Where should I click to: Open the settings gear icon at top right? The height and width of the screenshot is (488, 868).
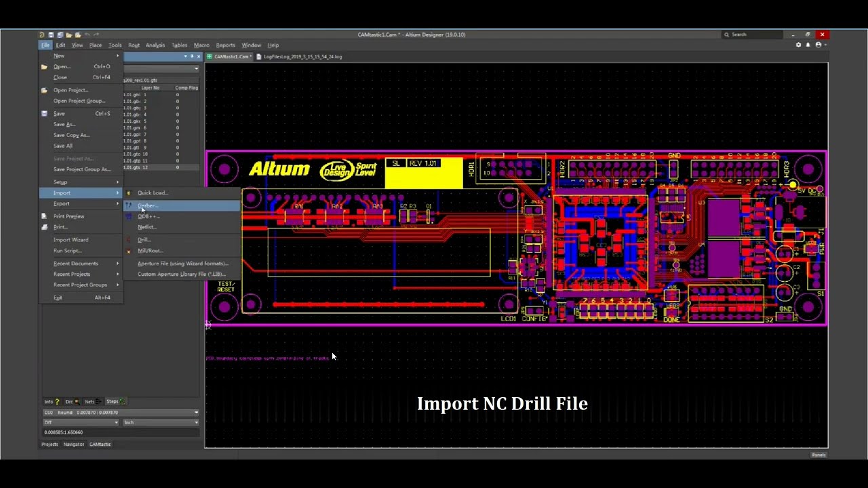798,45
